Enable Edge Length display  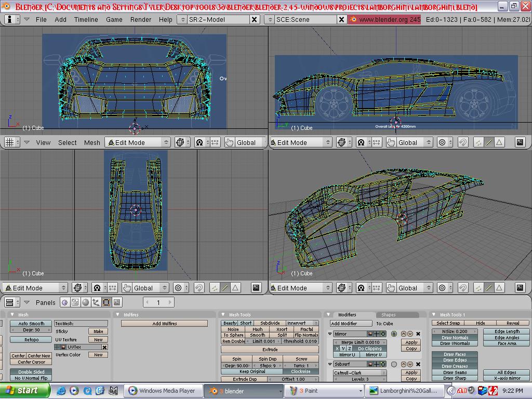[507, 331]
